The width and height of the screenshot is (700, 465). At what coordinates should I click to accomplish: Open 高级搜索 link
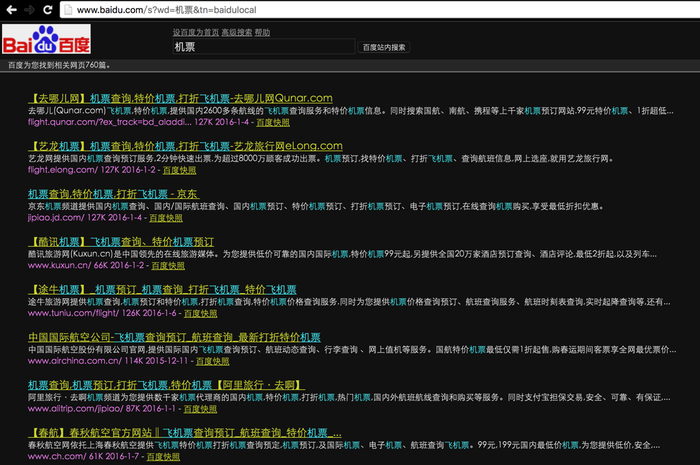(237, 32)
